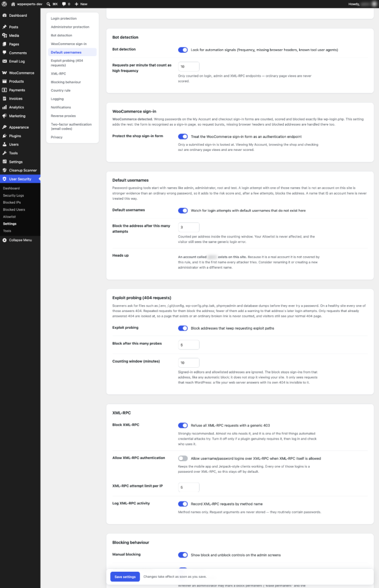This screenshot has height=588, width=379.
Task: Click the WordPress logo icon
Action: 4,4
